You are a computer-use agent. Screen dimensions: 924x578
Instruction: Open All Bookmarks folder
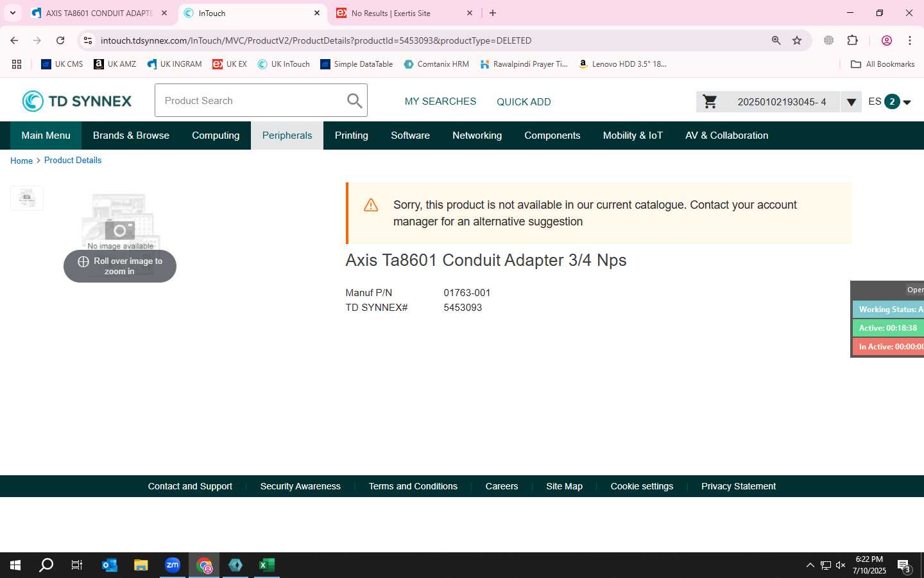882,64
